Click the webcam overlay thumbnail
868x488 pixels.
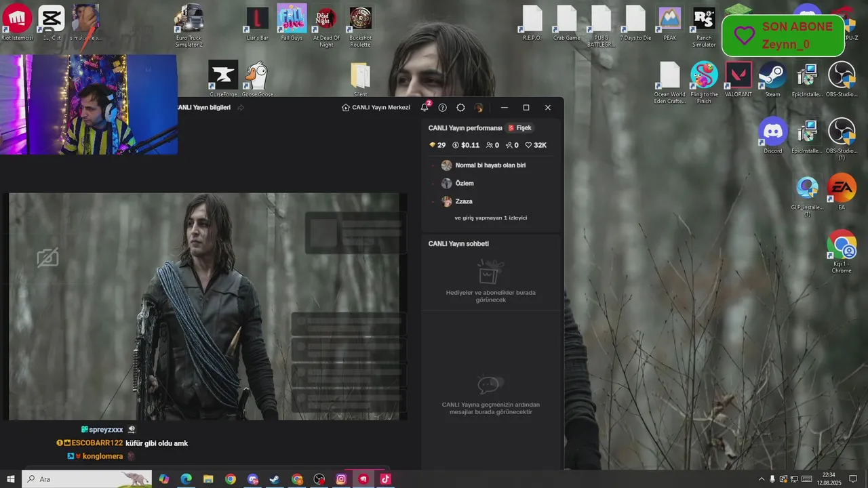[89, 104]
